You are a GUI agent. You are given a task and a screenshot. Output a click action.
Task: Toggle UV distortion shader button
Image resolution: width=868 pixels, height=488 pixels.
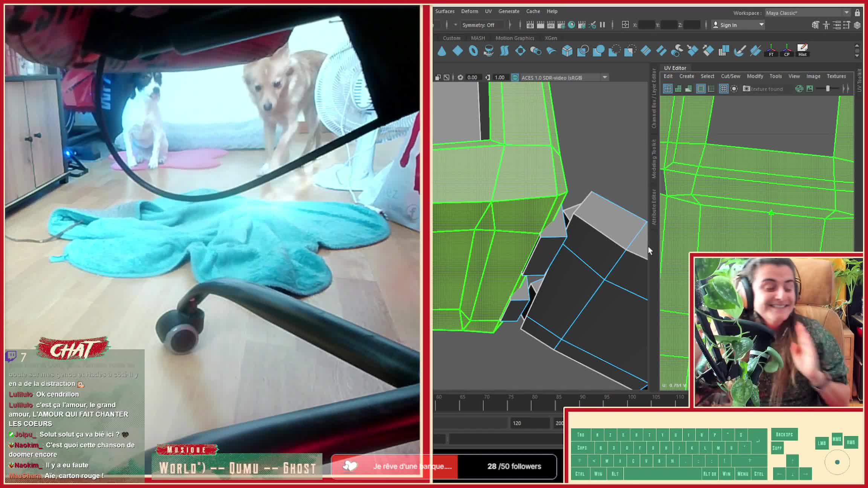(688, 89)
